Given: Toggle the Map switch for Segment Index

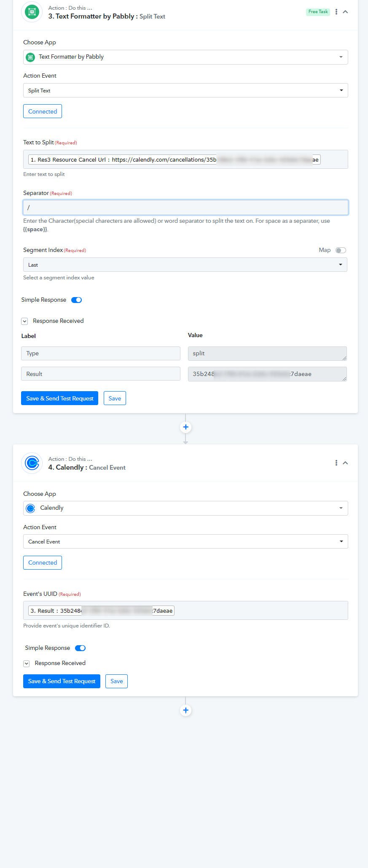Looking at the screenshot, I should [x=341, y=250].
